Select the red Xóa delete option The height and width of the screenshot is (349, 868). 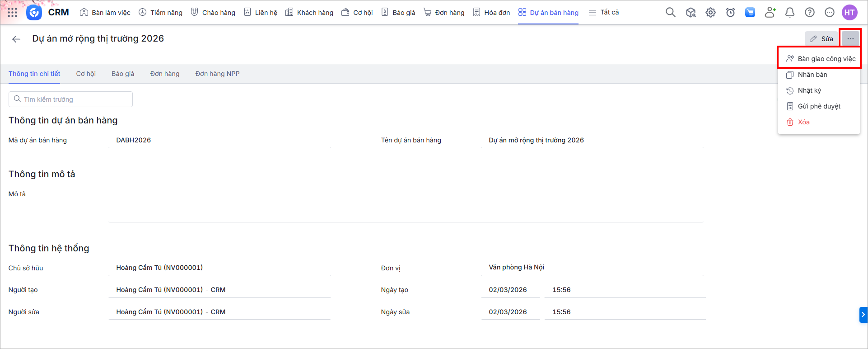click(x=803, y=122)
